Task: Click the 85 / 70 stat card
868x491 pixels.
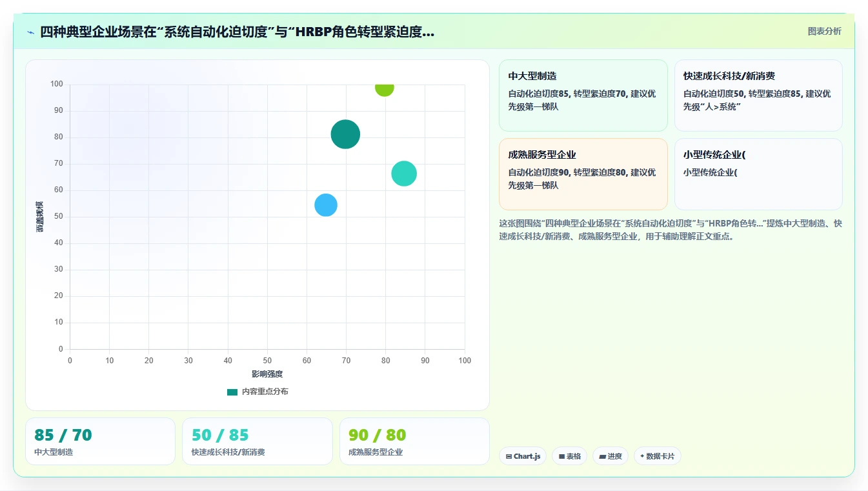Action: click(x=100, y=441)
